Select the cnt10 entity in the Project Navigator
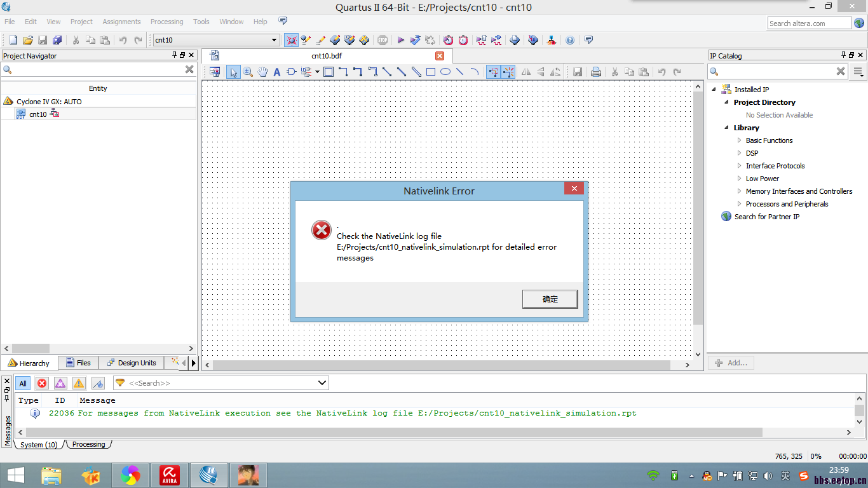Screen dimensions: 868x488 tap(38, 114)
